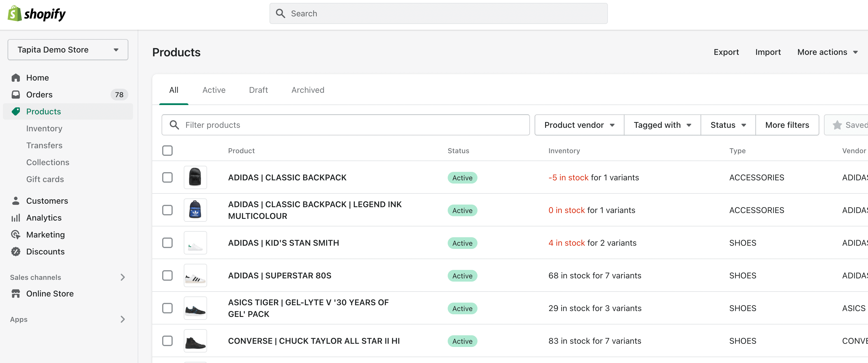
Task: Switch to the Archived tab
Action: [x=308, y=90]
